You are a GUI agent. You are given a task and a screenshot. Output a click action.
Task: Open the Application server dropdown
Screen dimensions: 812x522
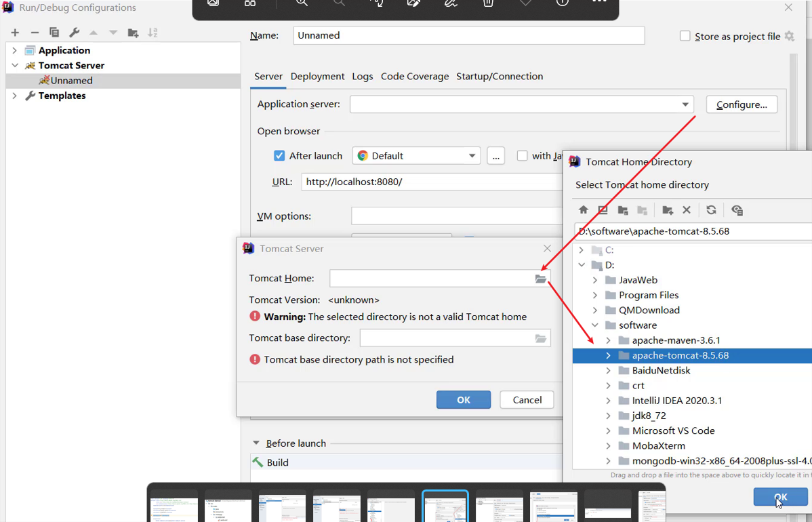tap(685, 104)
